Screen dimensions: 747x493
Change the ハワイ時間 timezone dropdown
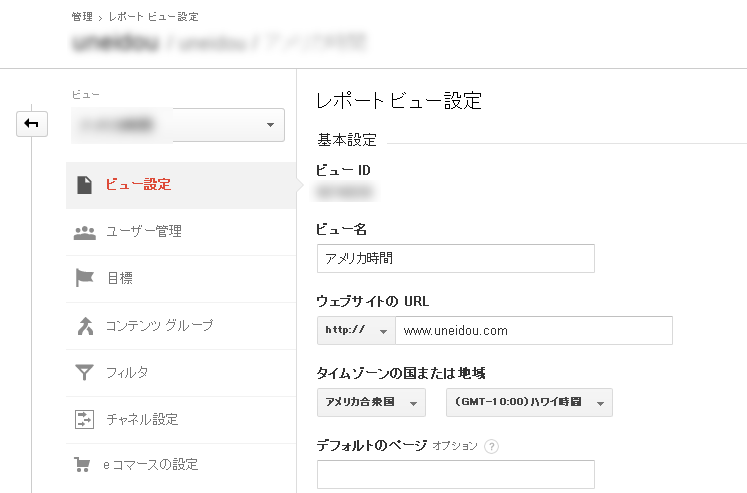528,403
